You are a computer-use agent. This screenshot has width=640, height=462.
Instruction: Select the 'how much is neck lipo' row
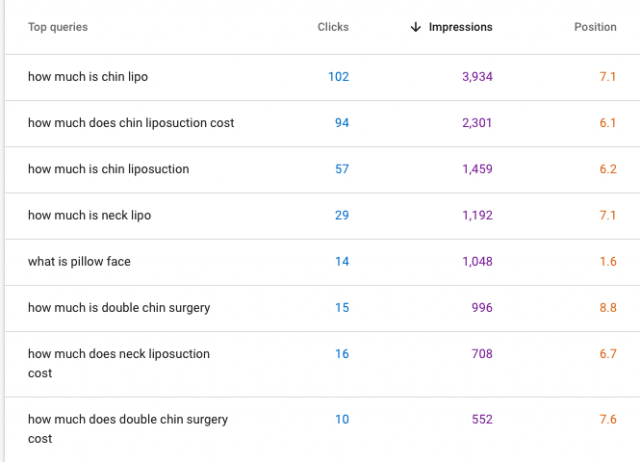[x=90, y=215]
